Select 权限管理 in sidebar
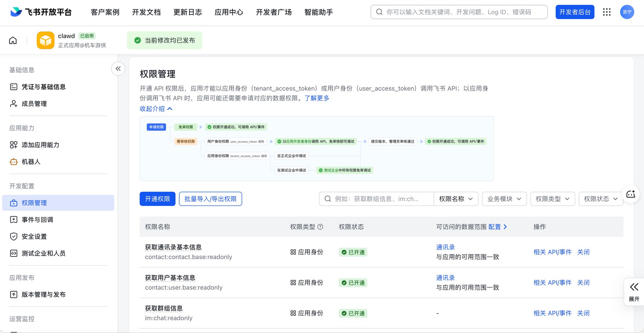 pos(58,203)
